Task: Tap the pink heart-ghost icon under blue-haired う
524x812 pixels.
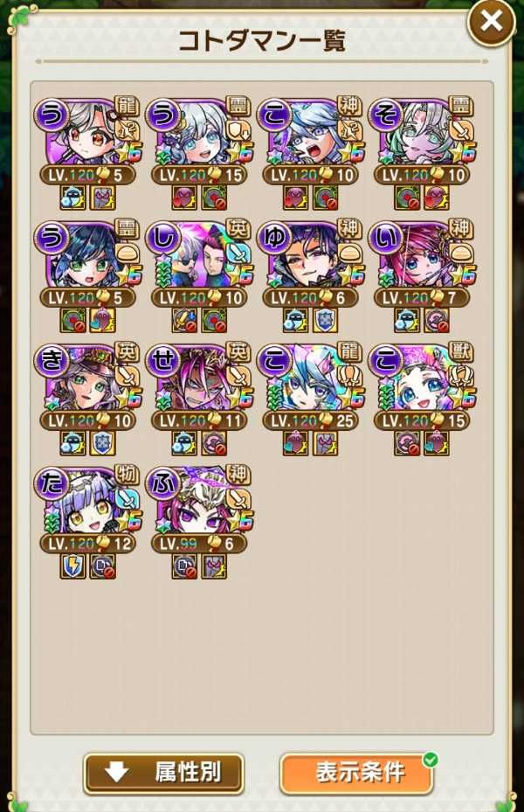Action: (x=102, y=320)
